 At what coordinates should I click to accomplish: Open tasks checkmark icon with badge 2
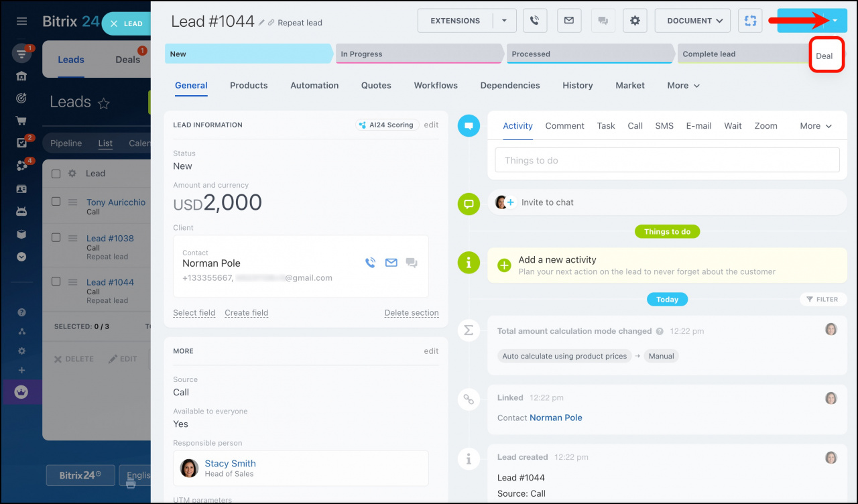tap(21, 143)
